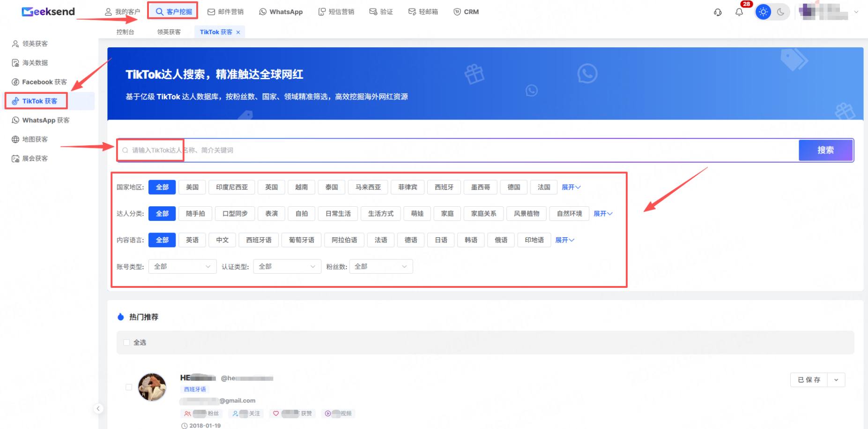Focus the TikTok creator keyword search field
Screen dimensions: 868x429
point(458,150)
